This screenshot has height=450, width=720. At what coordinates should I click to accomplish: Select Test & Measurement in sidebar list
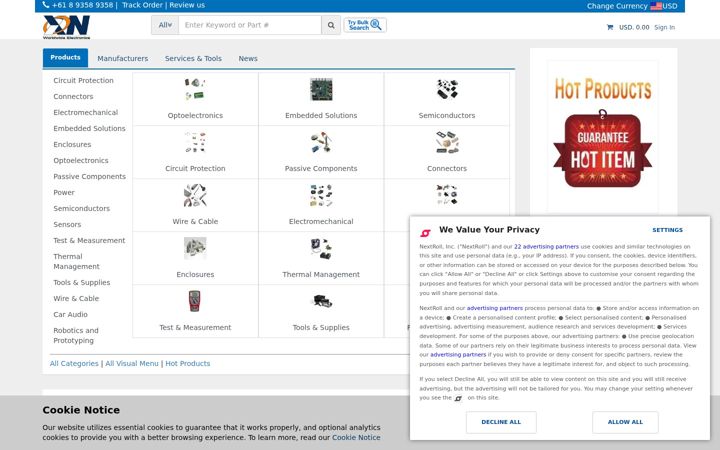click(89, 241)
